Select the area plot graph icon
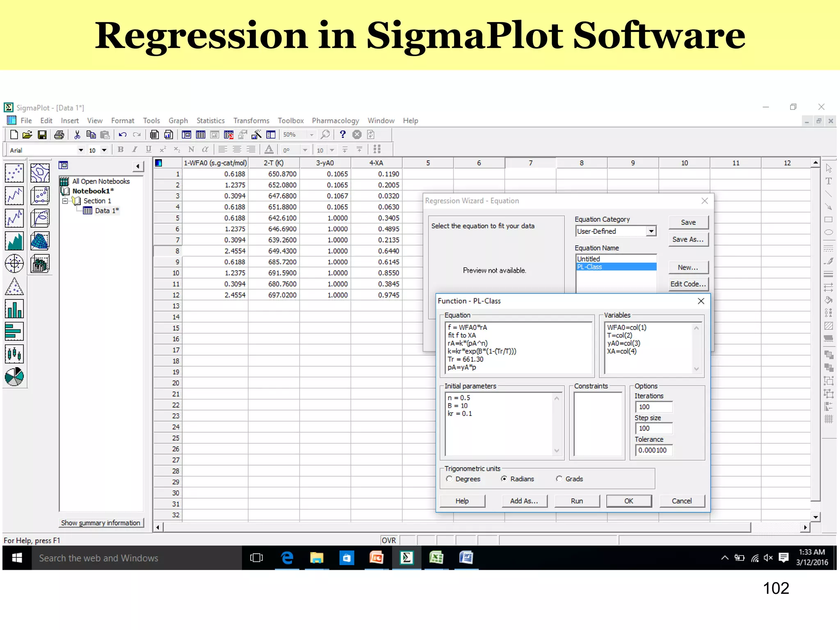 pos(14,241)
